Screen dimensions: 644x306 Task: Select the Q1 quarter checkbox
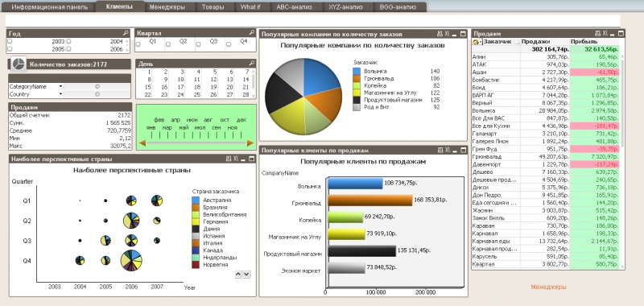click(138, 44)
